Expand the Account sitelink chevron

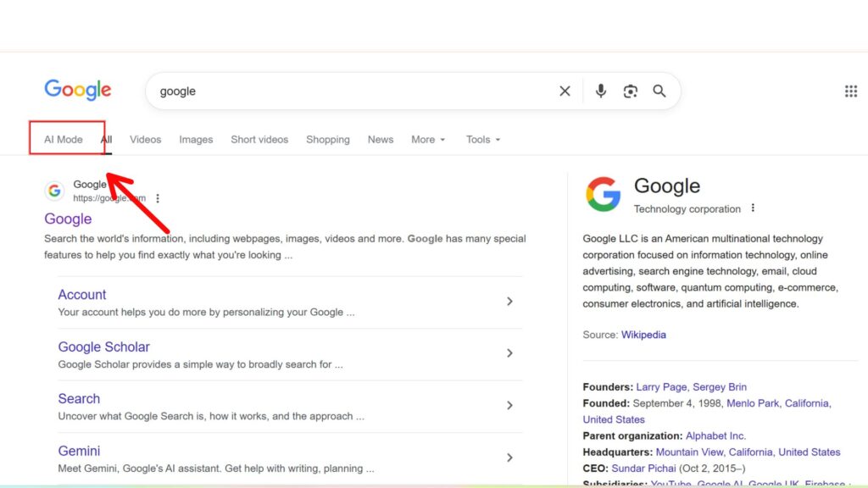click(509, 302)
